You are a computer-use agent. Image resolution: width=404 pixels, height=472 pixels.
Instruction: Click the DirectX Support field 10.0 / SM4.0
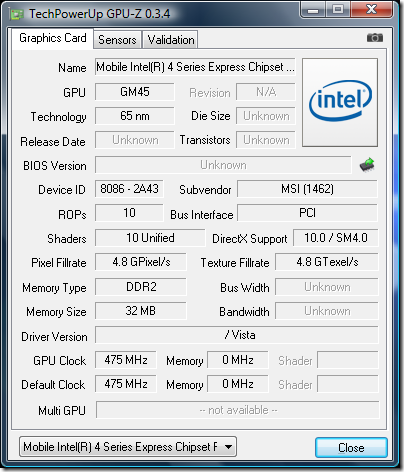coord(336,238)
